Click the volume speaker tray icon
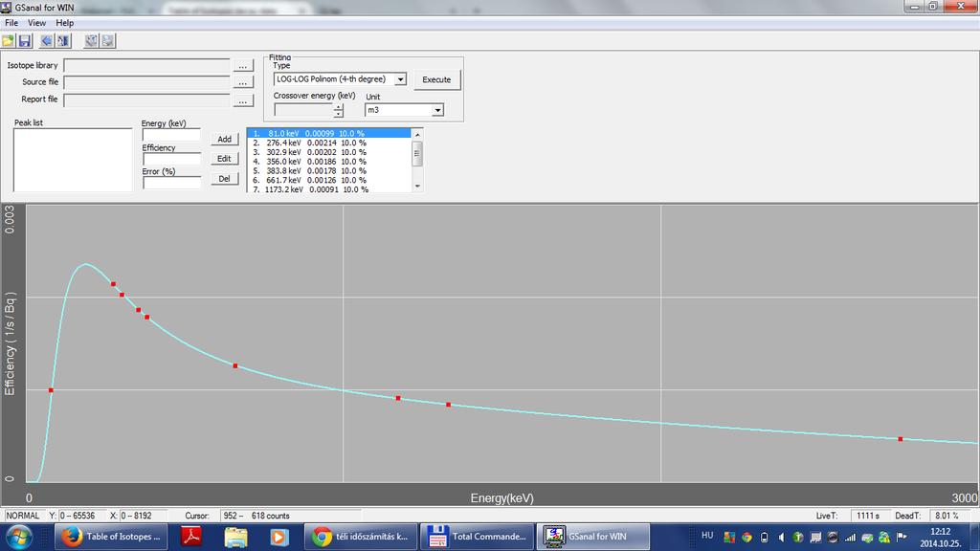 point(781,538)
